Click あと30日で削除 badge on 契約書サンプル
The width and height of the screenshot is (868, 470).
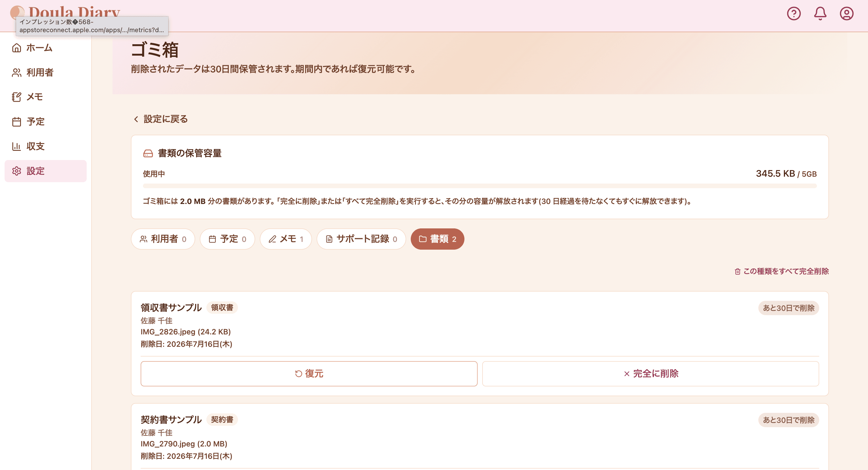(x=788, y=420)
